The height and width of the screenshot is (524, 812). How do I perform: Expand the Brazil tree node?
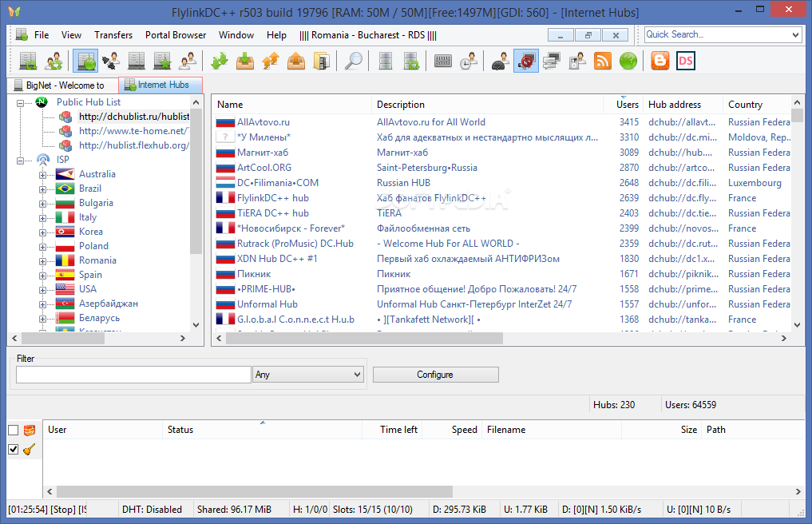pyautogui.click(x=42, y=189)
